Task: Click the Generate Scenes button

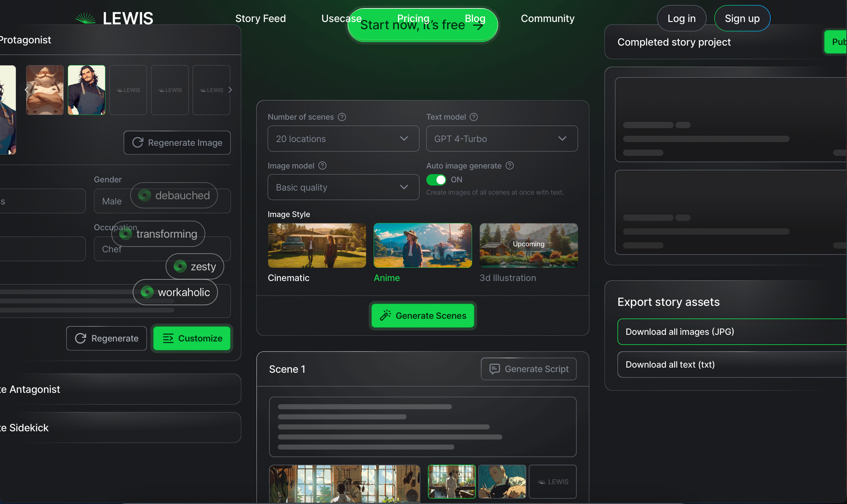Action: [423, 316]
